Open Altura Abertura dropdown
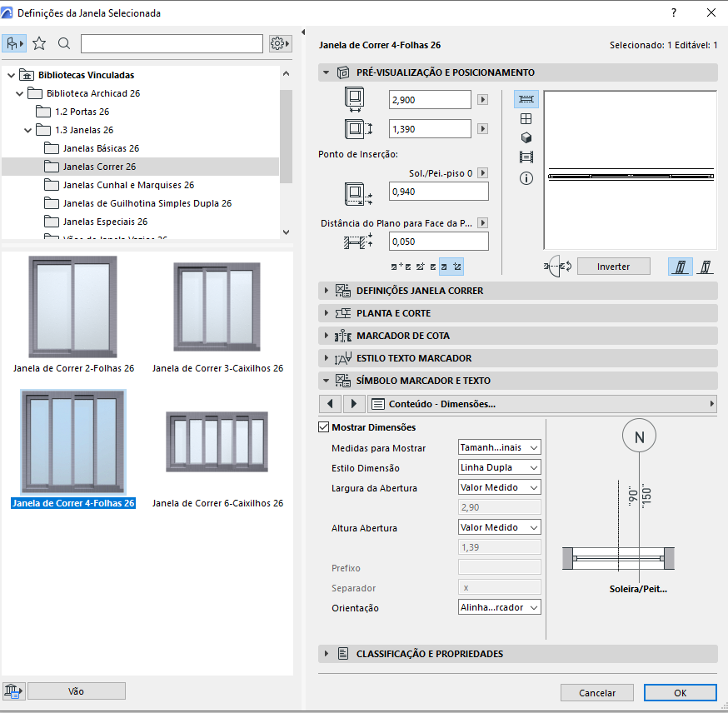728x713 pixels. tap(499, 527)
